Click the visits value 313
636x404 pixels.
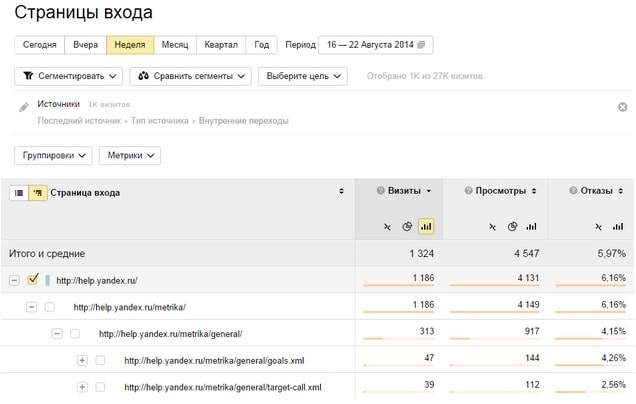pos(427,331)
